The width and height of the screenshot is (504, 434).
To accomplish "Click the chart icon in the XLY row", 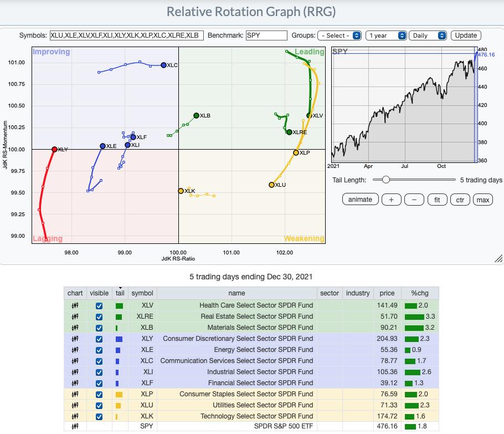I will pos(75,339).
